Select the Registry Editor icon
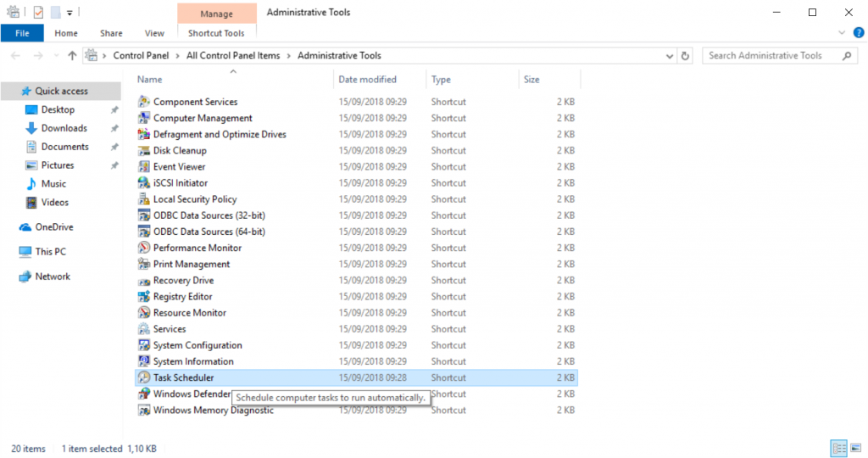Image resolution: width=868 pixels, height=458 pixels. click(144, 296)
